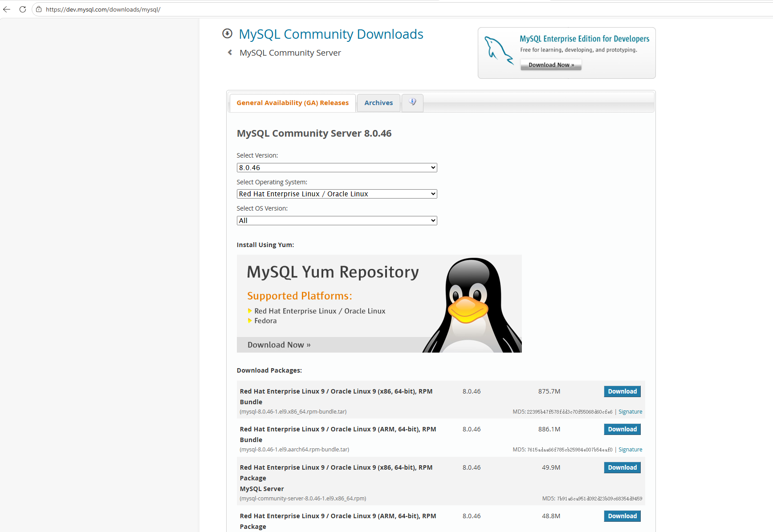The width and height of the screenshot is (773, 532).
Task: Click the Install Using Yum: label
Action: pos(265,245)
